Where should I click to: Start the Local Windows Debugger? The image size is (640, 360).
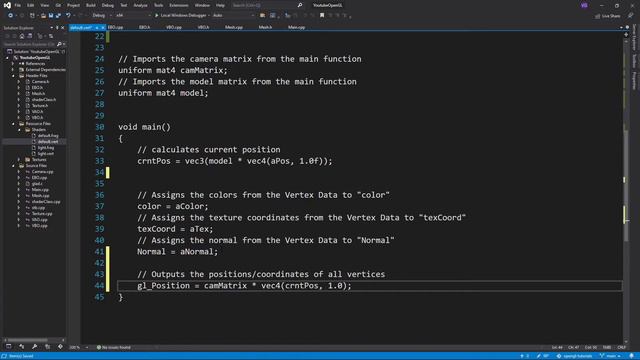[x=180, y=16]
